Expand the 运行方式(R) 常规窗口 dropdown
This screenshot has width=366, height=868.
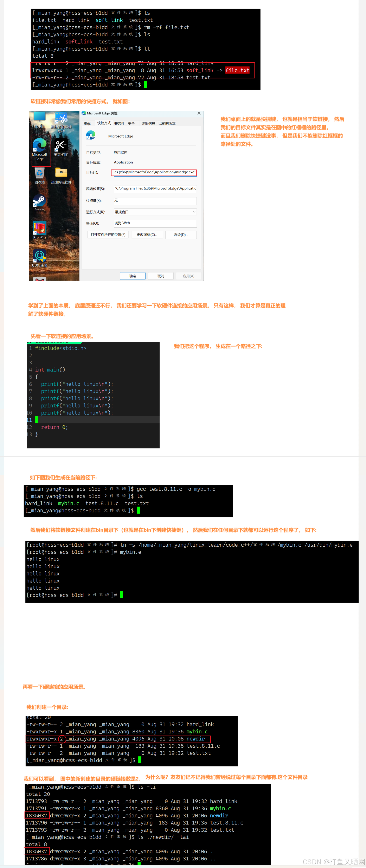tap(155, 212)
